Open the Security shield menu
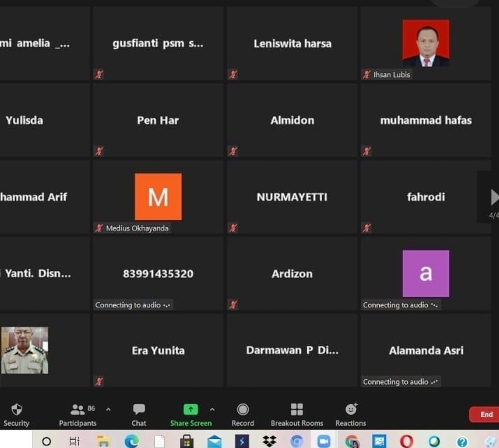The width and height of the screenshot is (499, 448). 16,415
